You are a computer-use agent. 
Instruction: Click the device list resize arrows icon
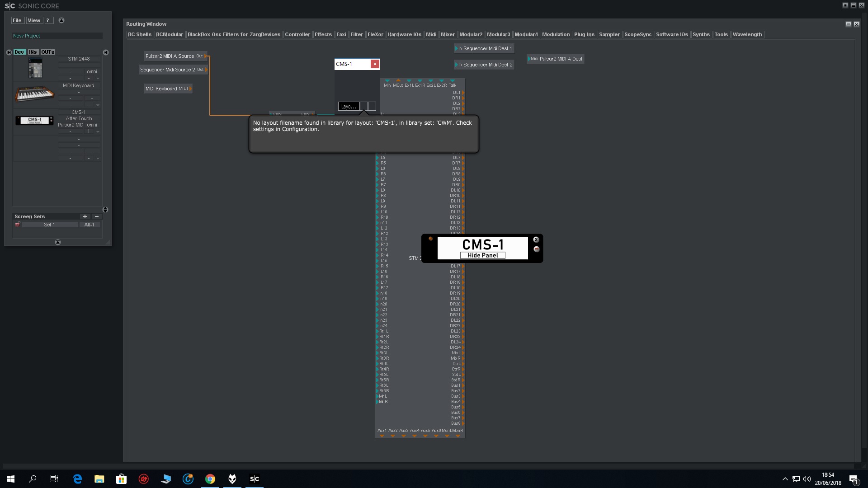105,210
